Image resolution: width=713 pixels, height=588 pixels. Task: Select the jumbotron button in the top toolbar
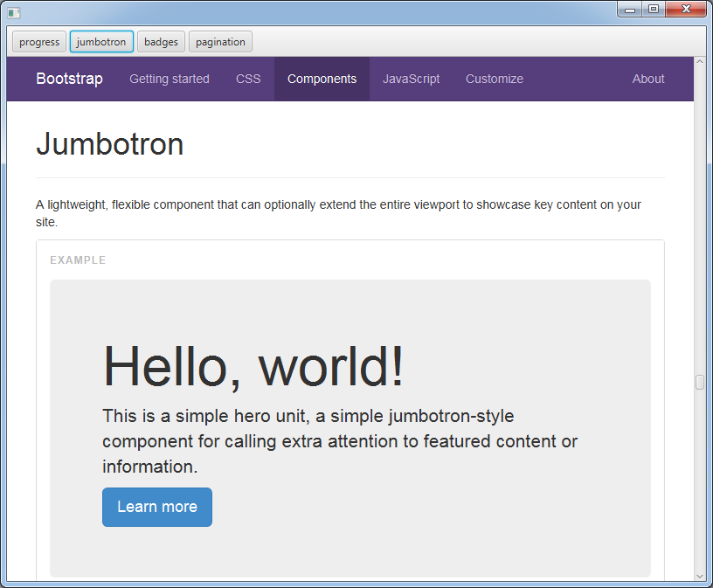[101, 41]
